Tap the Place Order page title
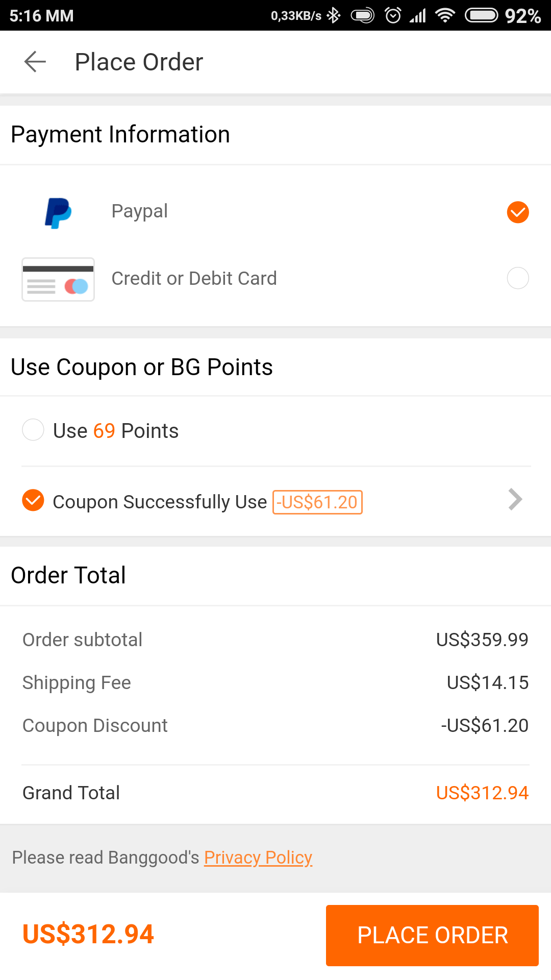The height and width of the screenshot is (980, 551). tap(139, 62)
